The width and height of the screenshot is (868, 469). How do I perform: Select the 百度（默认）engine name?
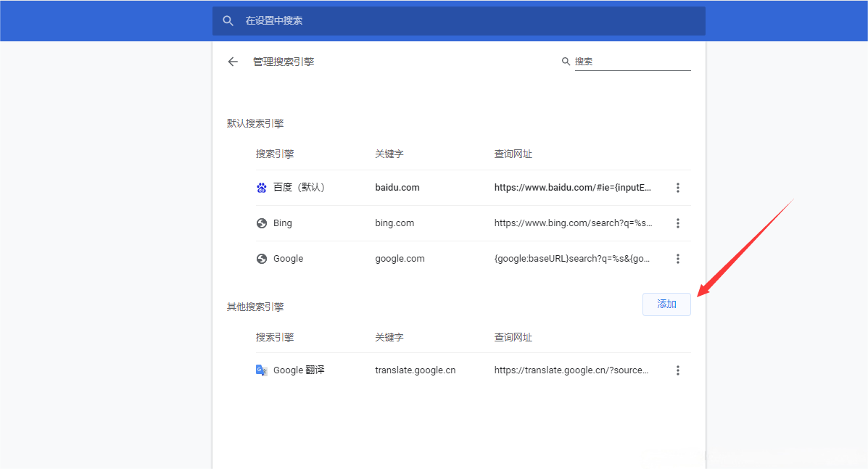click(x=299, y=188)
